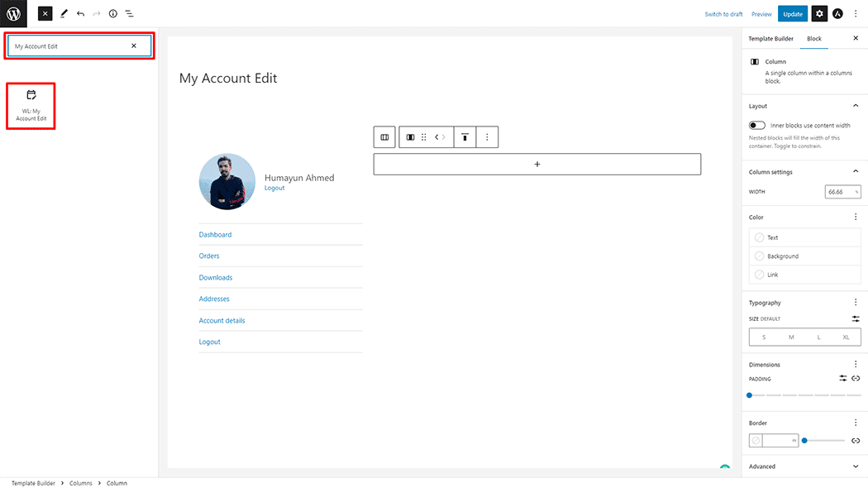The width and height of the screenshot is (868, 488).
Task: Open the Color panel options menu
Action: coord(856,216)
